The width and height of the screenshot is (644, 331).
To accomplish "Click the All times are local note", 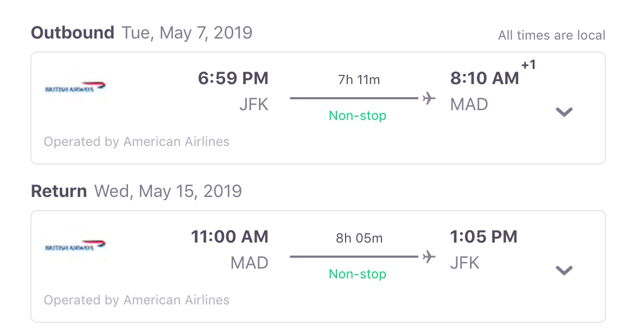I will pyautogui.click(x=552, y=35).
